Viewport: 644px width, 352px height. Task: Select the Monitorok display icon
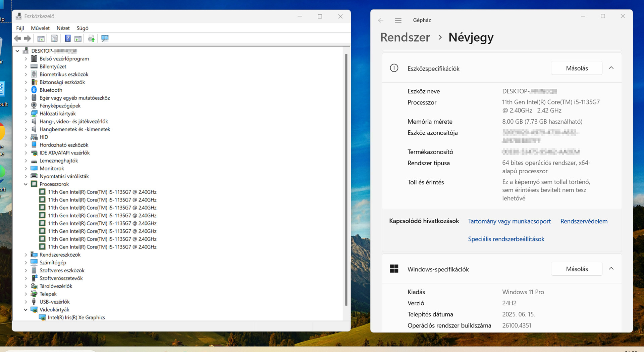coord(34,168)
